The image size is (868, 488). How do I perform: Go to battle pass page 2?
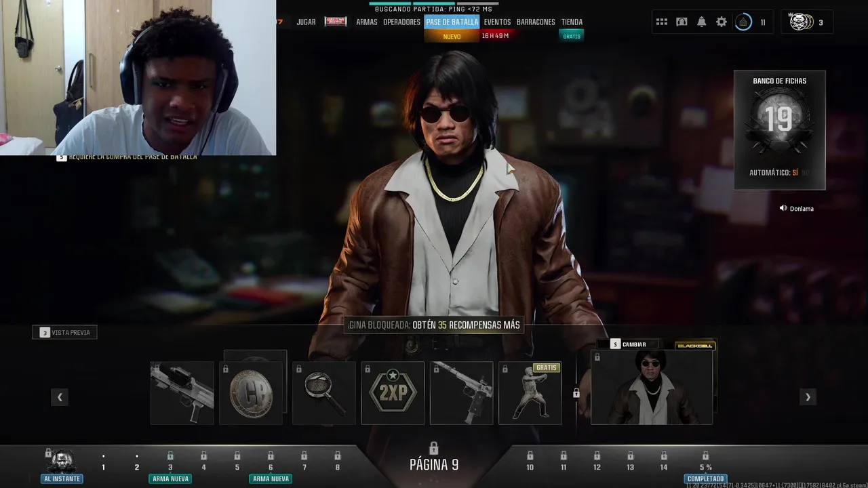tap(136, 467)
